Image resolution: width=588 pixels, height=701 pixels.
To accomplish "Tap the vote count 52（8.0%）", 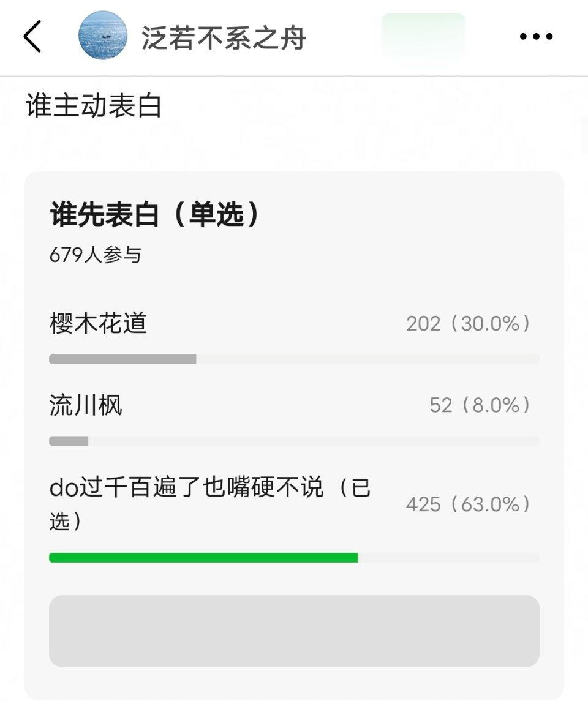I will coord(481,405).
